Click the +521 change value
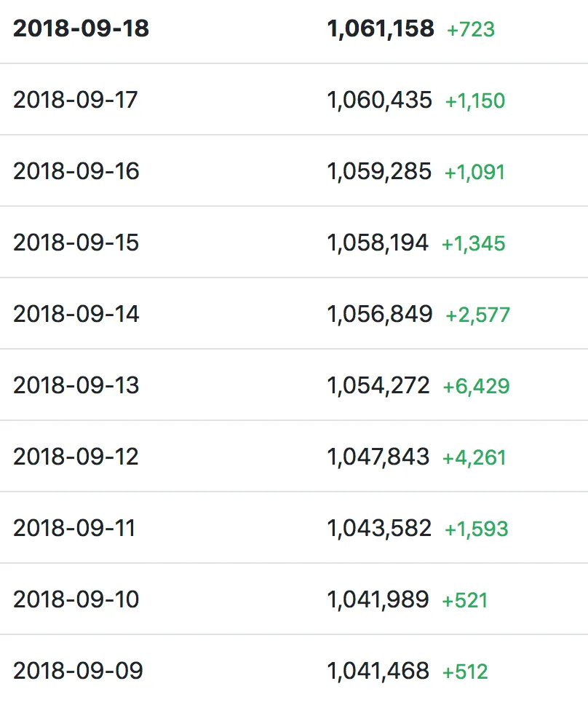The width and height of the screenshot is (588, 705). coord(465,601)
